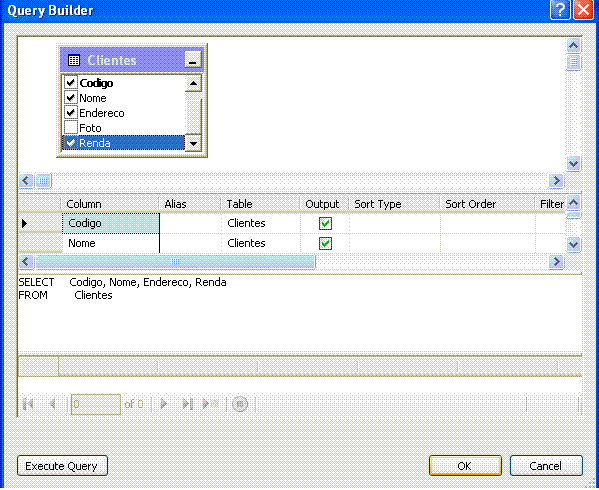
Task: Go to the last record navigation icon
Action: [x=188, y=404]
